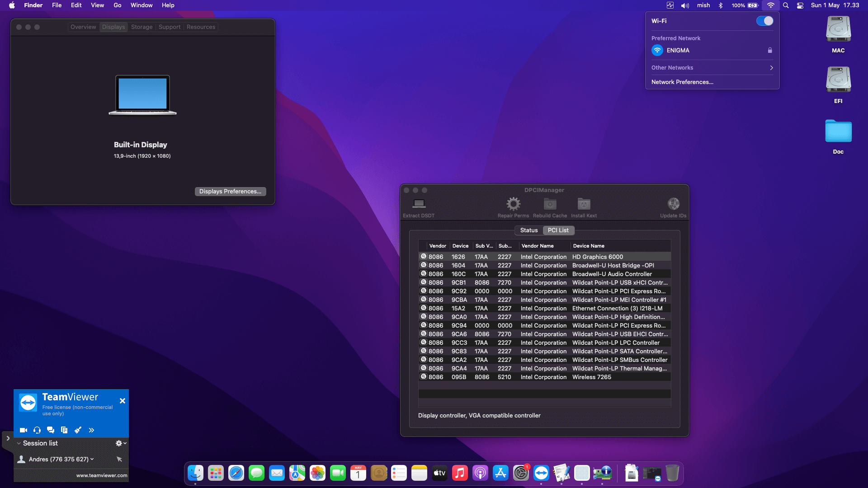Click the volume icon in menu bar
The width and height of the screenshot is (868, 488).
click(685, 5)
